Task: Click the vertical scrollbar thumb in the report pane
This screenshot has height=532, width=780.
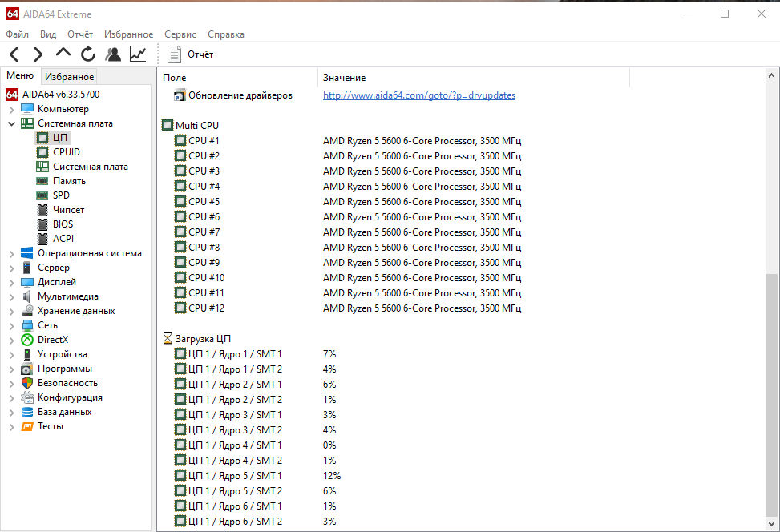Action: (x=771, y=395)
